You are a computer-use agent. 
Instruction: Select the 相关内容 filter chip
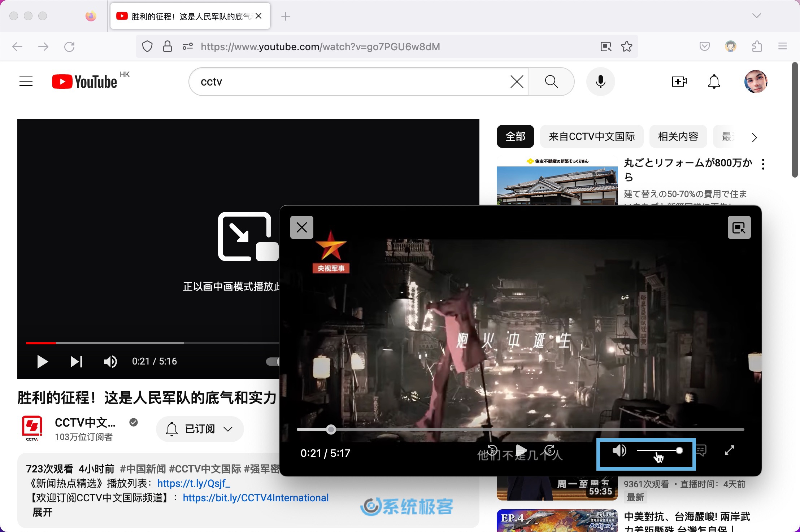pyautogui.click(x=678, y=136)
